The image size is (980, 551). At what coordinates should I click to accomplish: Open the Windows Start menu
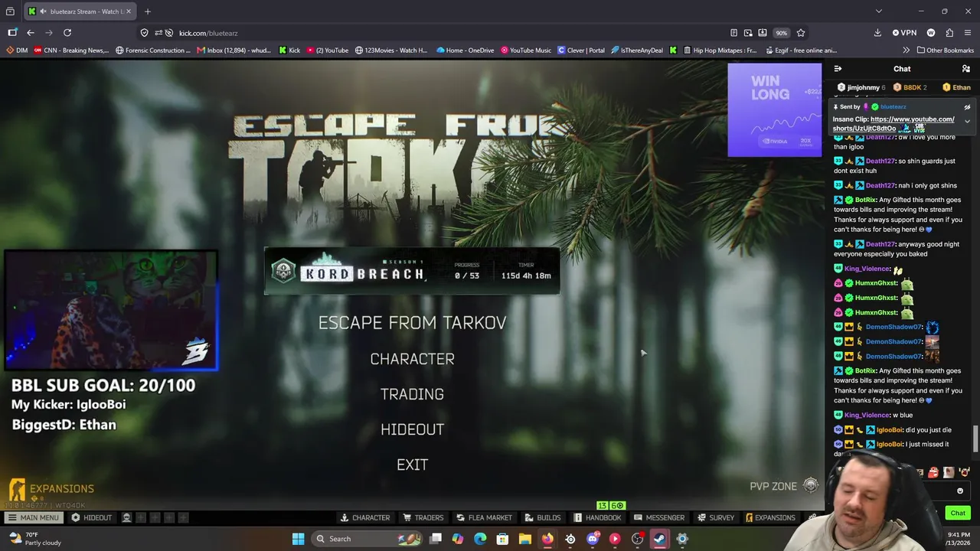(x=298, y=539)
